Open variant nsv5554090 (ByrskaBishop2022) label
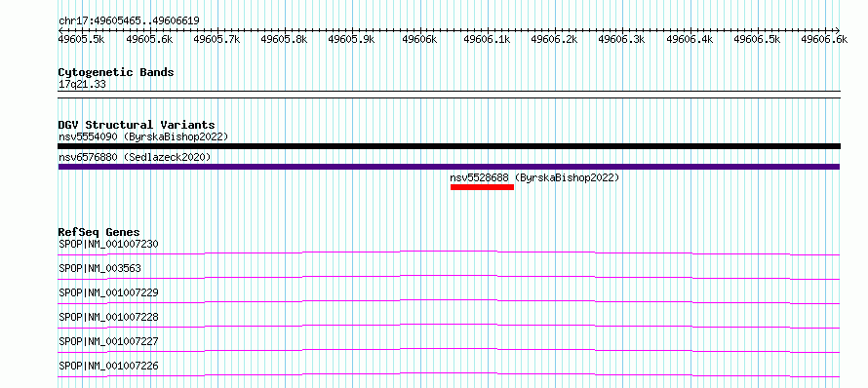 click(x=143, y=136)
